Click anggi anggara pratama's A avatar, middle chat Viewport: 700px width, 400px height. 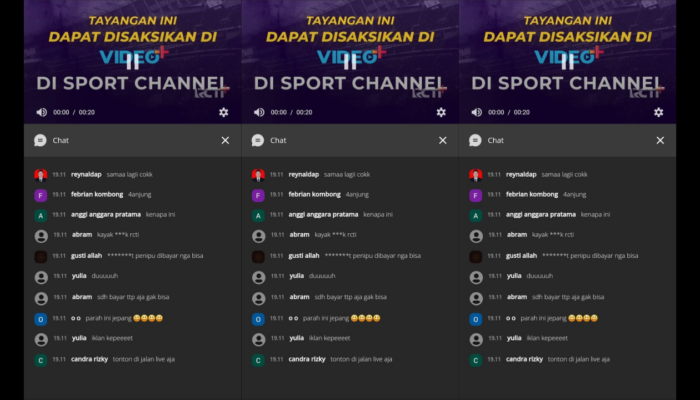(x=258, y=216)
